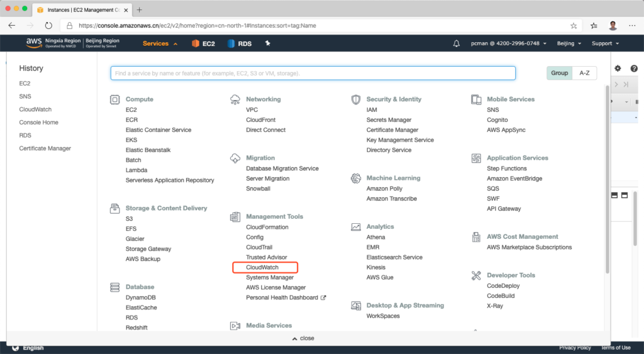The height and width of the screenshot is (354, 644).
Task: Open the Beijing region dropdown
Action: [569, 43]
